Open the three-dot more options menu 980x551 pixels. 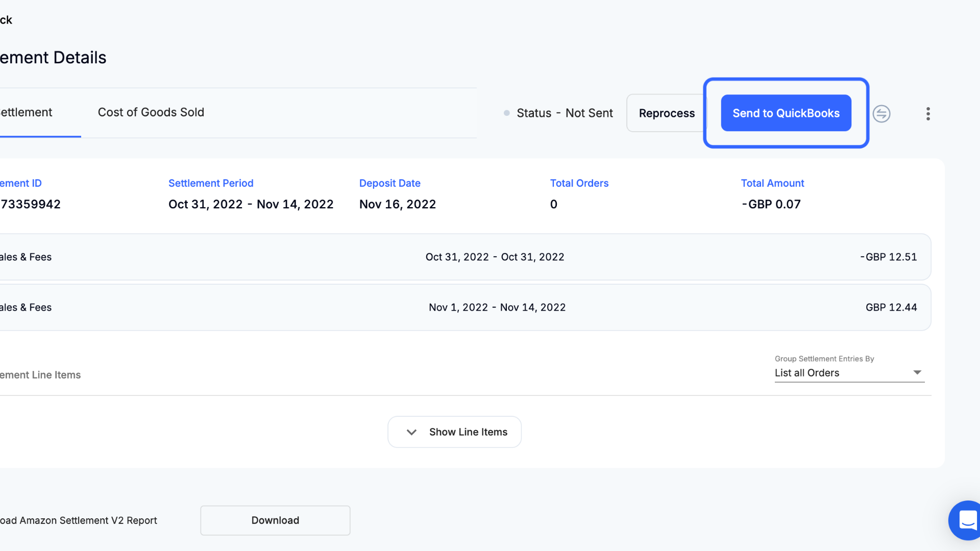928,114
